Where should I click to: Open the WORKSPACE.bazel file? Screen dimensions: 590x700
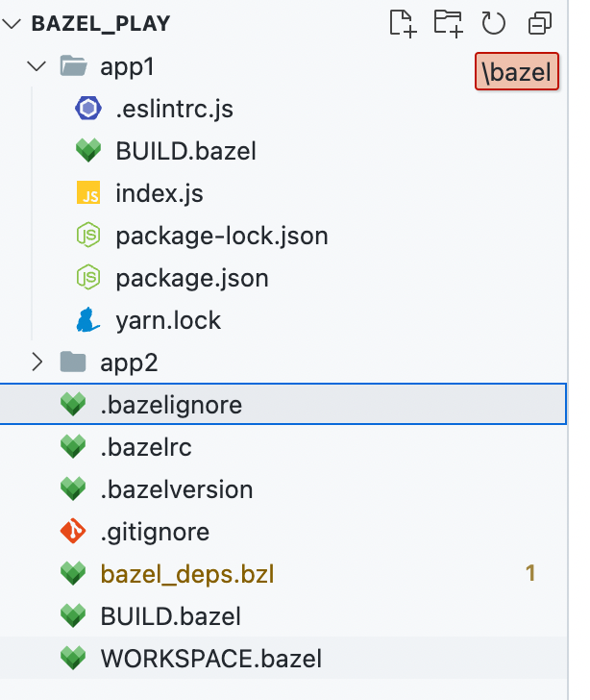210,659
